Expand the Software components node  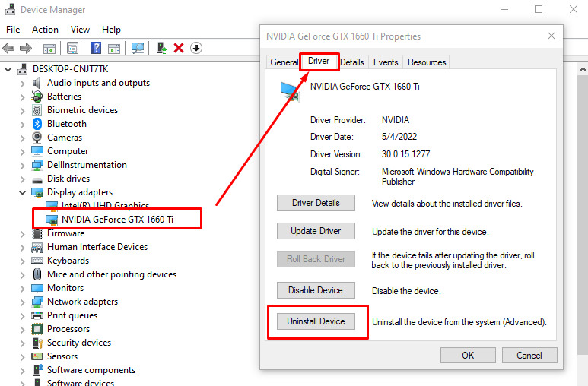[23, 370]
